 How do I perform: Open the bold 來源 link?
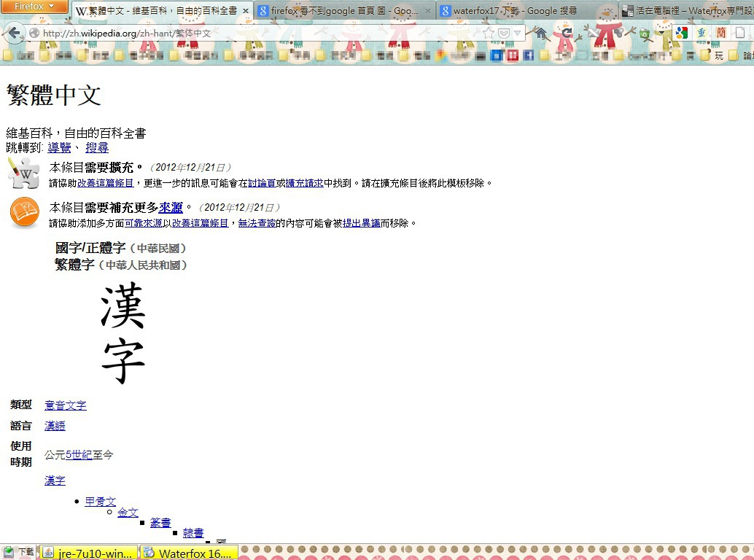point(171,208)
